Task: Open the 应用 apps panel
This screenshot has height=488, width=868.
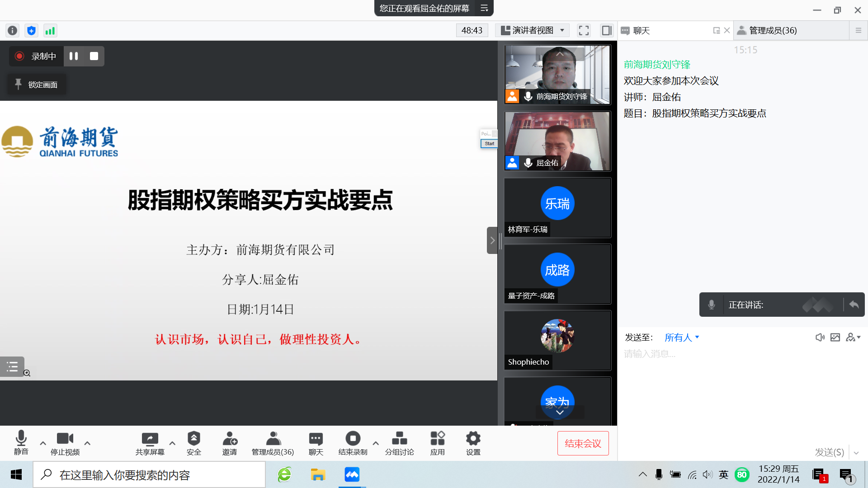Action: pyautogui.click(x=437, y=442)
